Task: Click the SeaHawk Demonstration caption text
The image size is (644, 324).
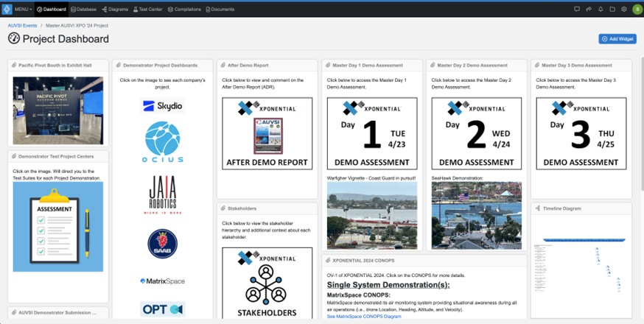Action: point(457,177)
